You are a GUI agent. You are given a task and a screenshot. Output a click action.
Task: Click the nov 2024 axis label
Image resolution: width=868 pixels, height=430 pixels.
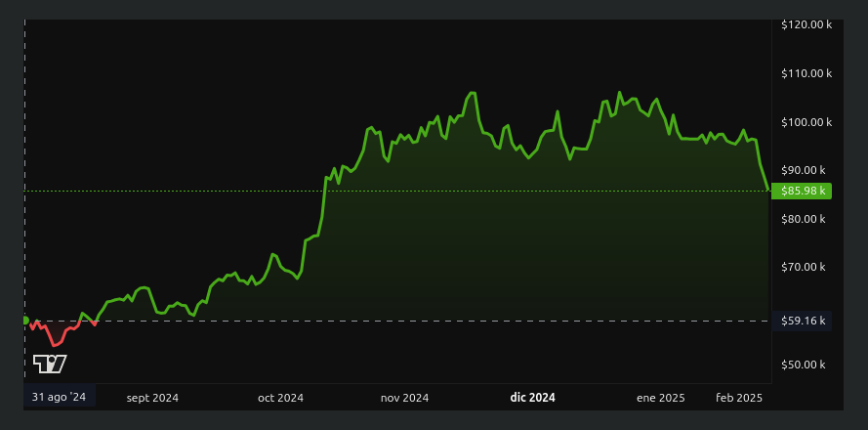point(404,398)
